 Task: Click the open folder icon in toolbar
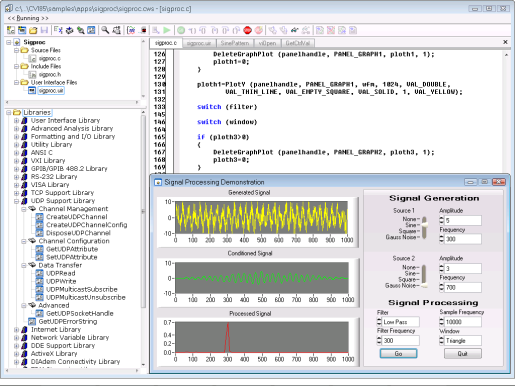(33, 30)
